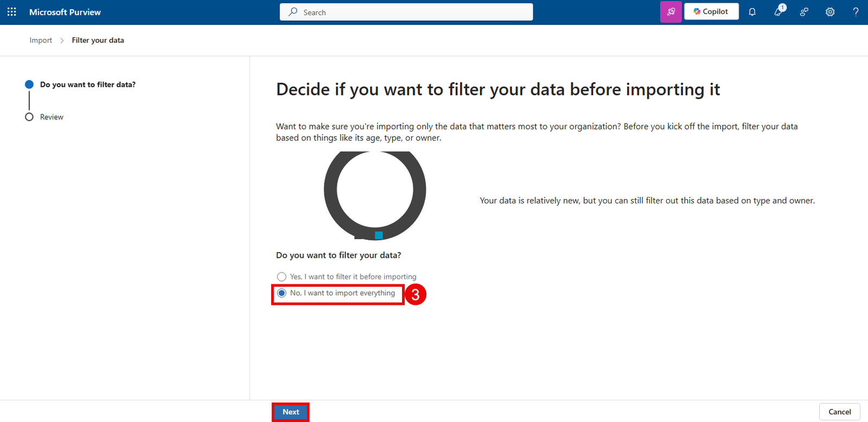Open Copilot
This screenshot has height=422, width=868.
(x=711, y=11)
